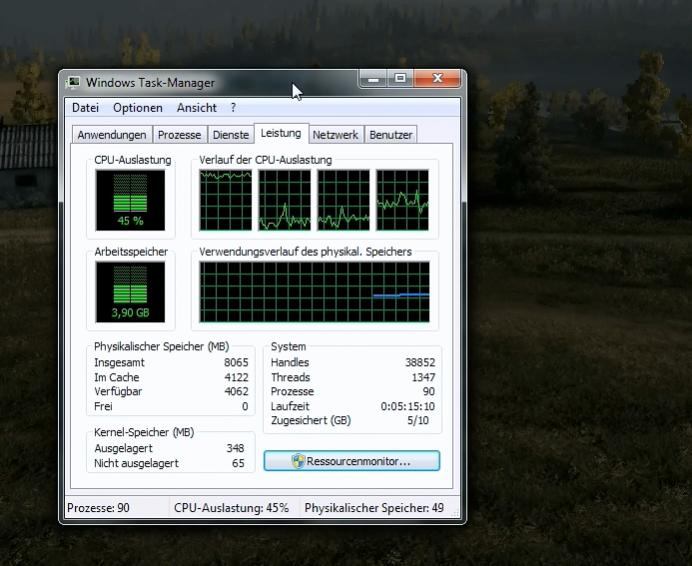Click the second CPU core history graph
Image resolution: width=692 pixels, height=566 pixels.
click(x=284, y=200)
